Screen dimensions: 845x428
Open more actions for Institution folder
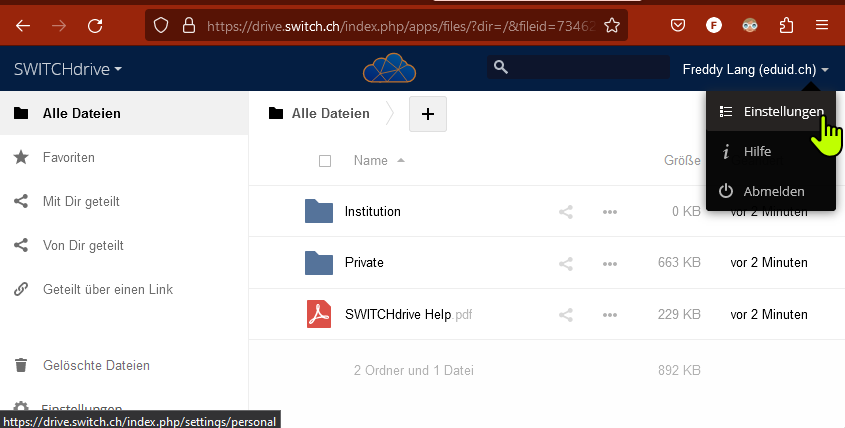(x=610, y=212)
